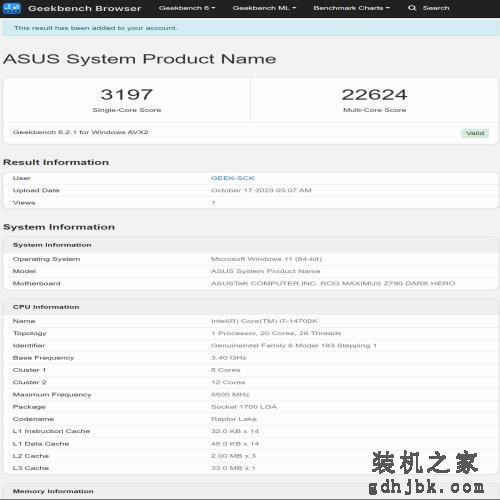Click the Cluster 2 value 12 Cores
Screen dimensions: 500x500
228,382
